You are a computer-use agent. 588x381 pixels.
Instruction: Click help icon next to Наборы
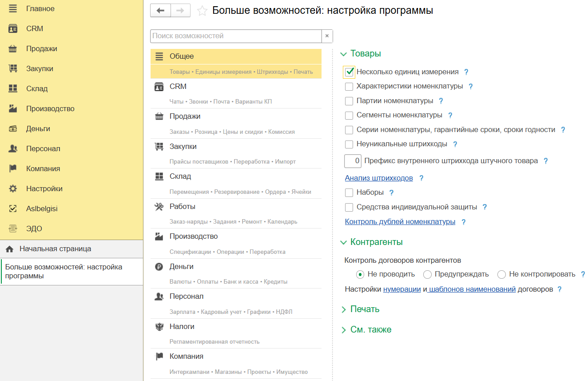[x=391, y=193]
